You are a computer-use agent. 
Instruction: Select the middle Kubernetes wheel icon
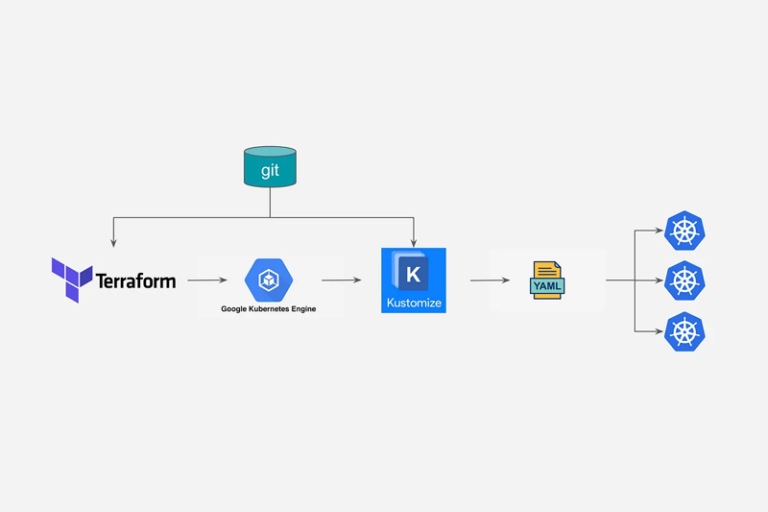pos(685,281)
